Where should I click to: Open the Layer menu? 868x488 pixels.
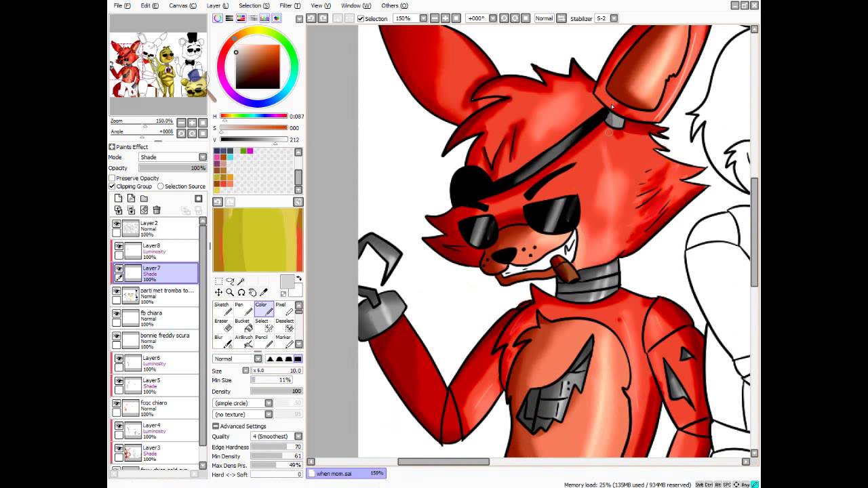(217, 5)
